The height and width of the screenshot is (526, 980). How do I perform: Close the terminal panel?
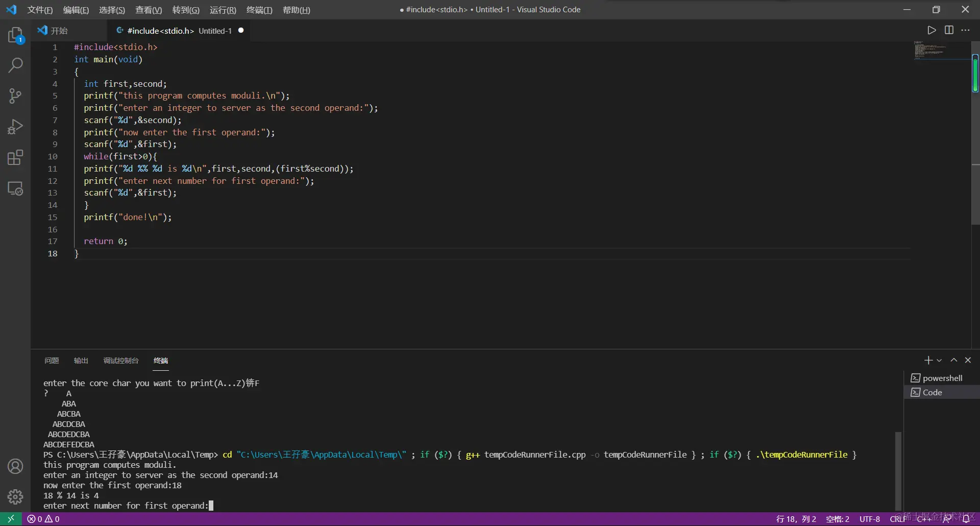968,361
